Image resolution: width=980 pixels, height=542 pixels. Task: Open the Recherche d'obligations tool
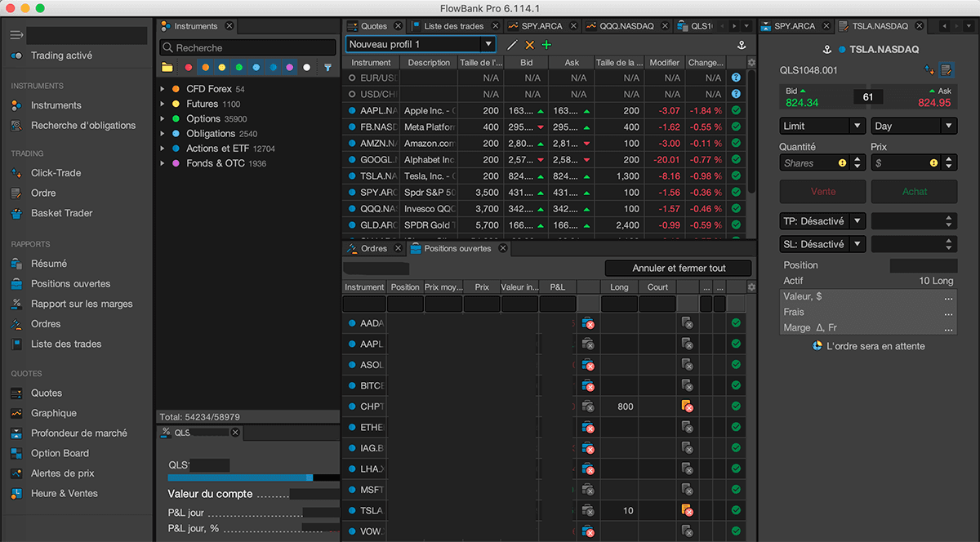82,126
